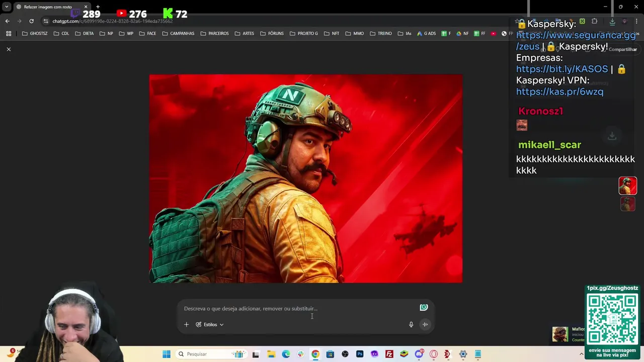The height and width of the screenshot is (362, 644).
Task: Open the WP bookmarks folder
Action: (126, 34)
